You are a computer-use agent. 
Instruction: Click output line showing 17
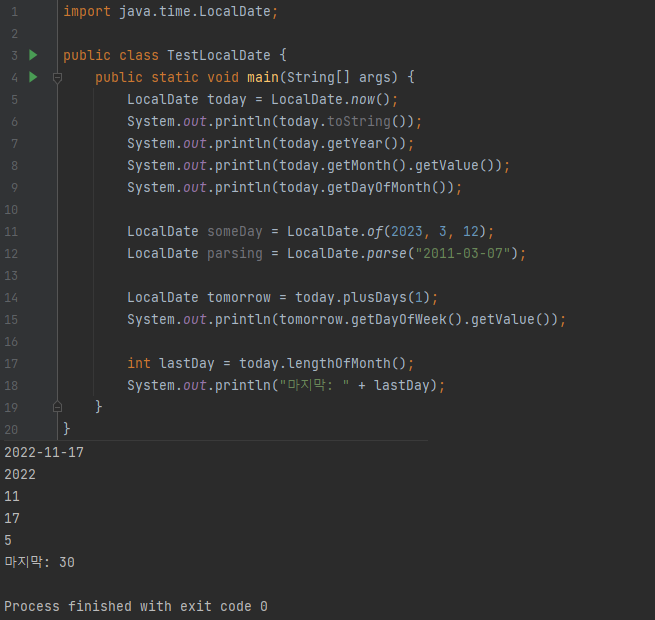[12, 518]
